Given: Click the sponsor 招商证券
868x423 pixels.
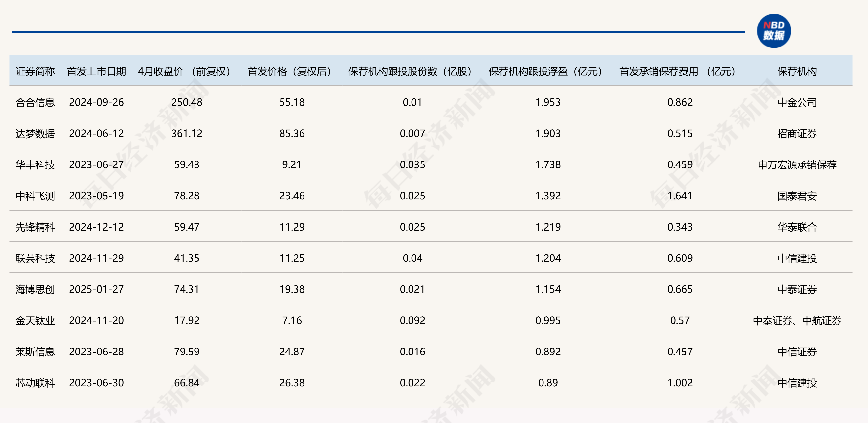Looking at the screenshot, I should [797, 133].
